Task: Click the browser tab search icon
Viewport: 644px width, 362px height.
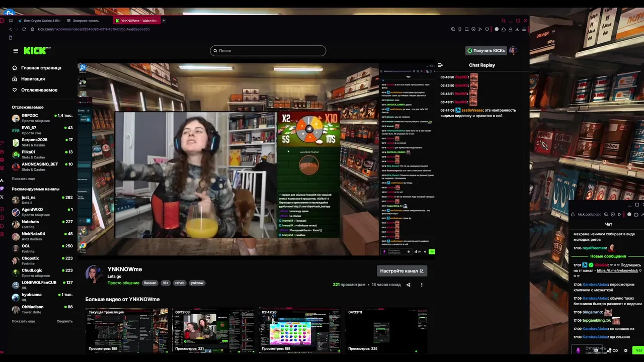Action: point(503,21)
